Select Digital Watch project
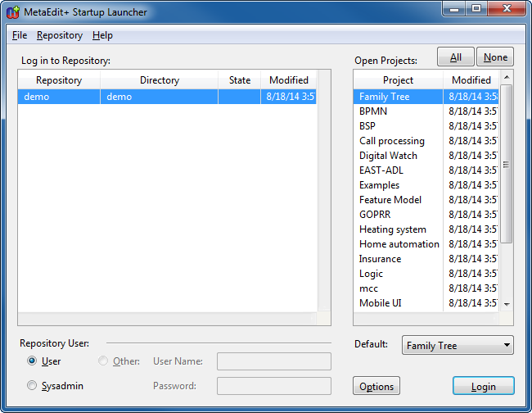This screenshot has height=413, width=532. tap(388, 156)
